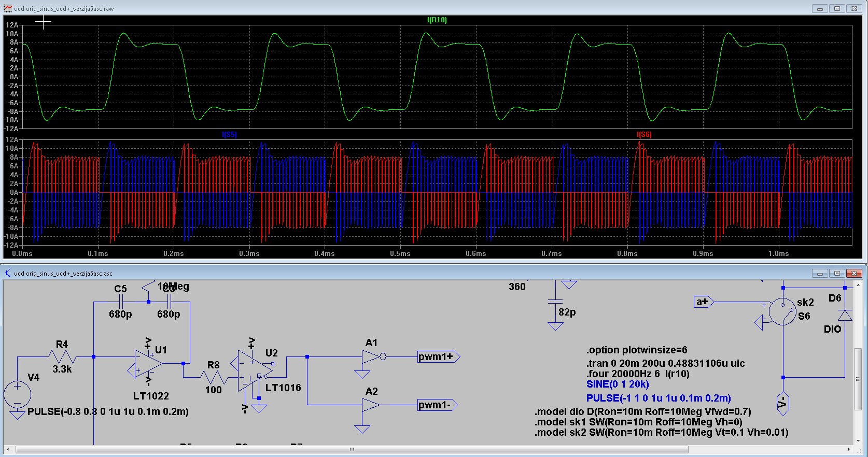
Task: Click the PULSE(-0.8 0.8 ...) value of V4
Action: [x=108, y=412]
